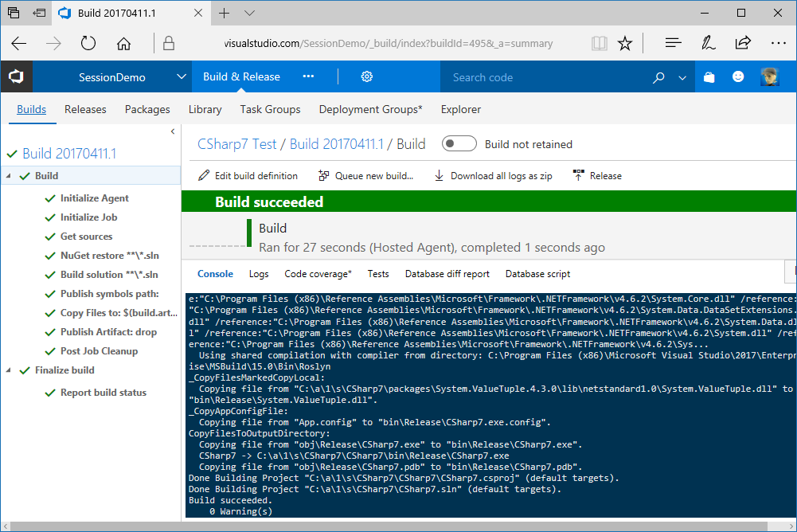Select the NuGet restore step

coord(110,256)
